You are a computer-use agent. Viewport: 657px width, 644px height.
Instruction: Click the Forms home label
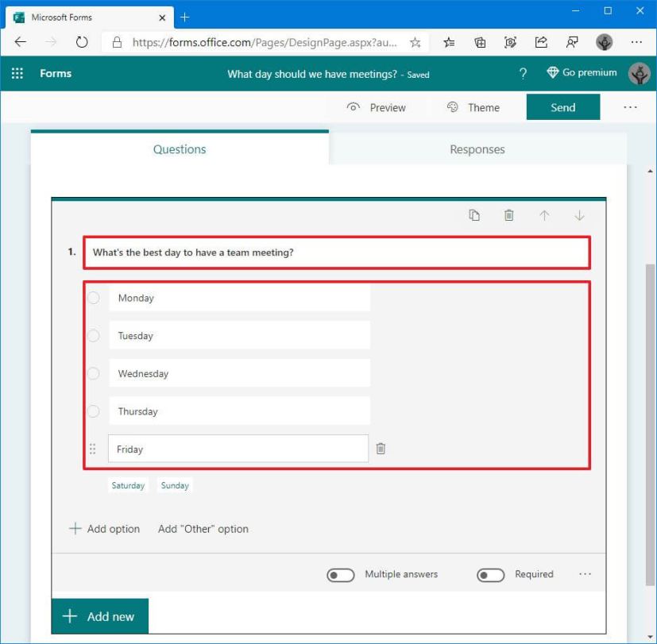click(x=56, y=73)
